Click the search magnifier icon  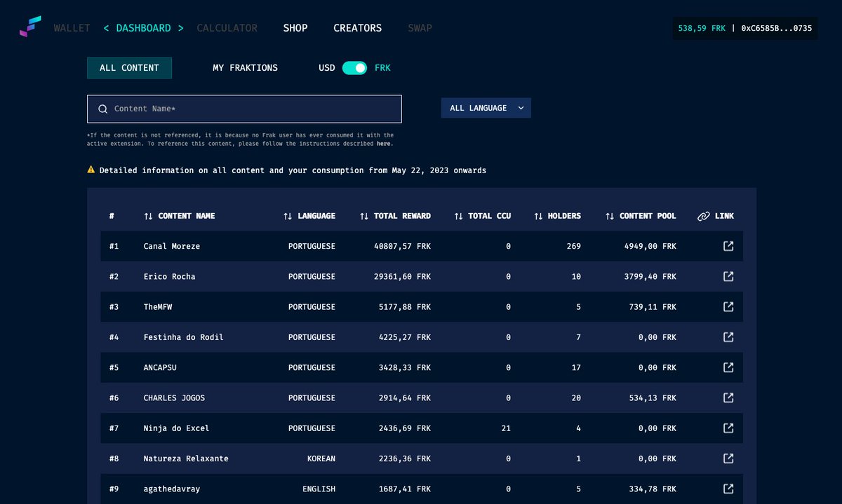click(102, 109)
